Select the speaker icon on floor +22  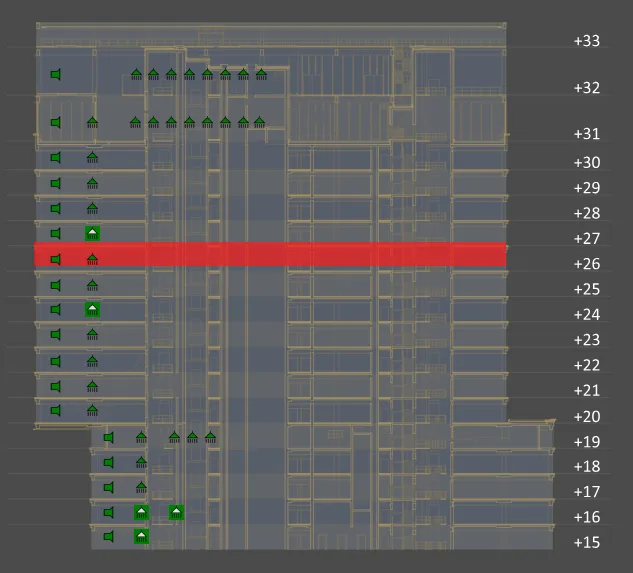point(56,361)
